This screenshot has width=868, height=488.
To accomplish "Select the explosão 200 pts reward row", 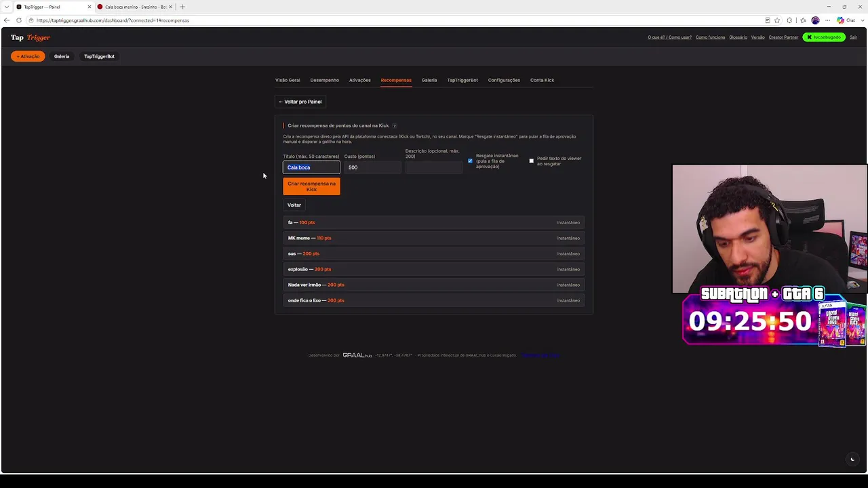I will [x=434, y=269].
